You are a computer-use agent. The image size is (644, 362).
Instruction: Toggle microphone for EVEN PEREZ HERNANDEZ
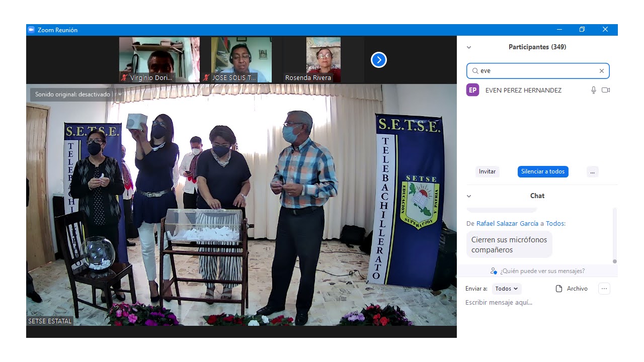click(593, 90)
